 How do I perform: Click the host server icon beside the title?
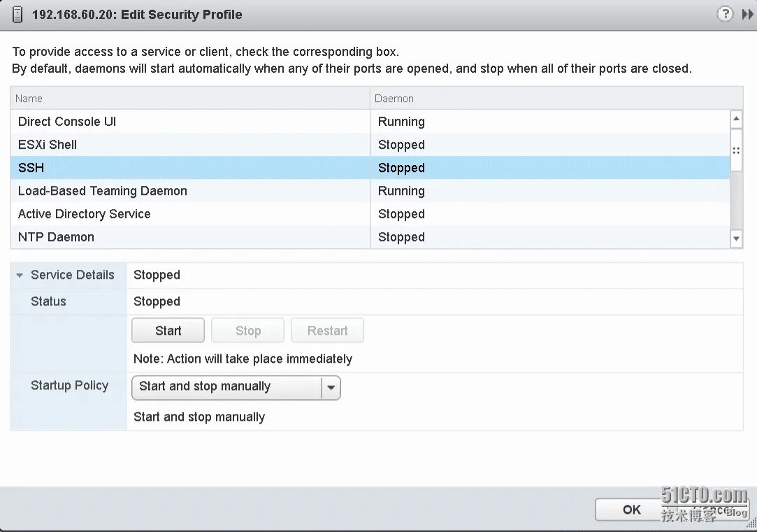[15, 13]
